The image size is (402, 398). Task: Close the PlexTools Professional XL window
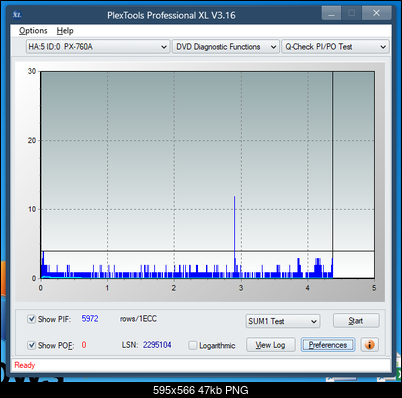376,13
